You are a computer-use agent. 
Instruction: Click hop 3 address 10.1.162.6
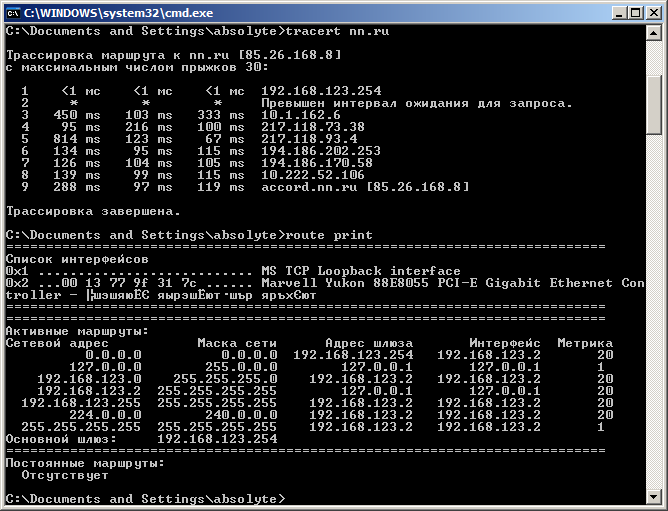point(301,115)
